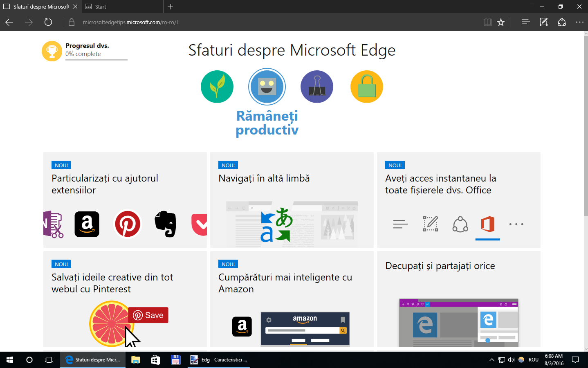The image size is (588, 368).
Task: Make a Web Note
Action: click(x=543, y=22)
